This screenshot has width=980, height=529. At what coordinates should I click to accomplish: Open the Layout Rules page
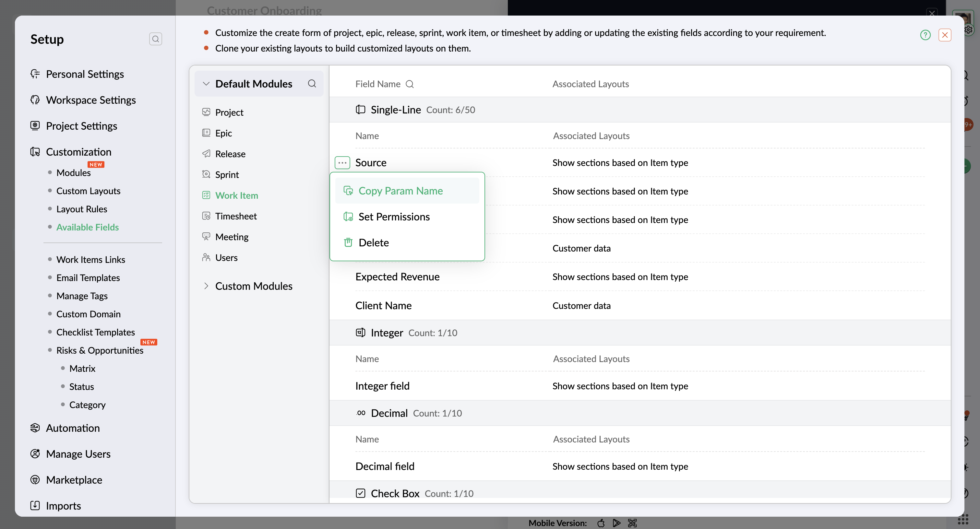[x=81, y=209]
